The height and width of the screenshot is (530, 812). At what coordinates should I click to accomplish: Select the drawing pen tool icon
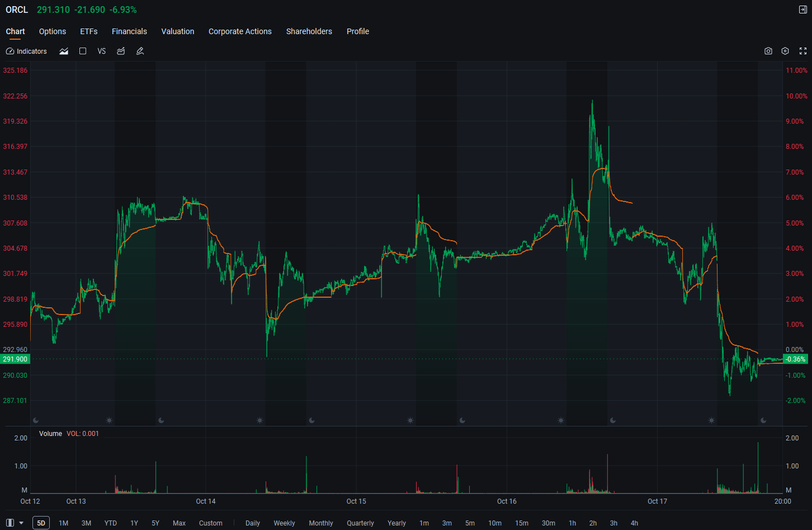point(140,51)
